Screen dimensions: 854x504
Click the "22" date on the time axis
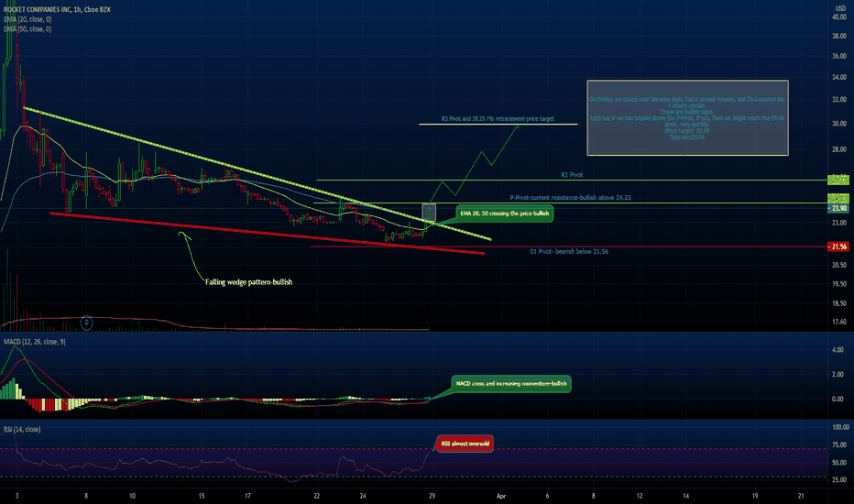316,496
